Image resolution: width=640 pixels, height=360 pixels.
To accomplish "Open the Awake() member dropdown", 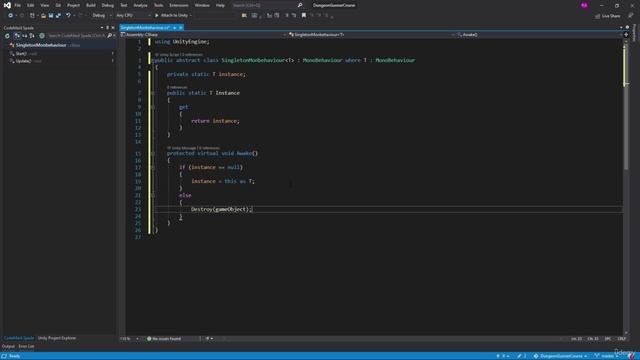I will pyautogui.click(x=540, y=35).
